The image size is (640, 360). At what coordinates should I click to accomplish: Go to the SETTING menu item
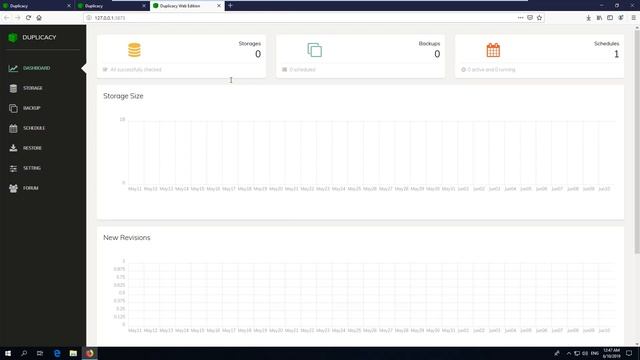pos(32,168)
